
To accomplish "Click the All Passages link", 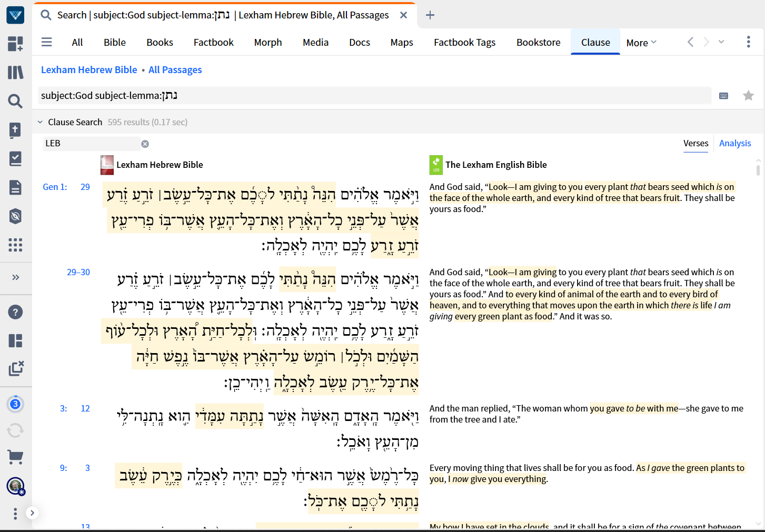I will click(x=175, y=70).
